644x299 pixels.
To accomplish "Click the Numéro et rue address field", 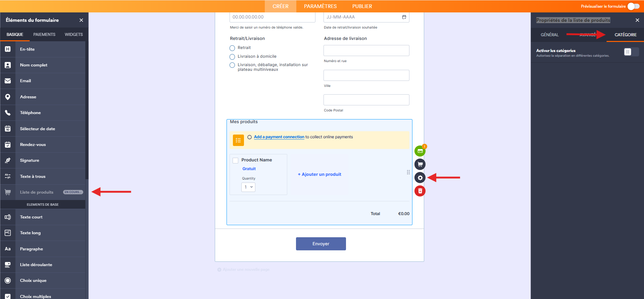I will click(x=366, y=51).
